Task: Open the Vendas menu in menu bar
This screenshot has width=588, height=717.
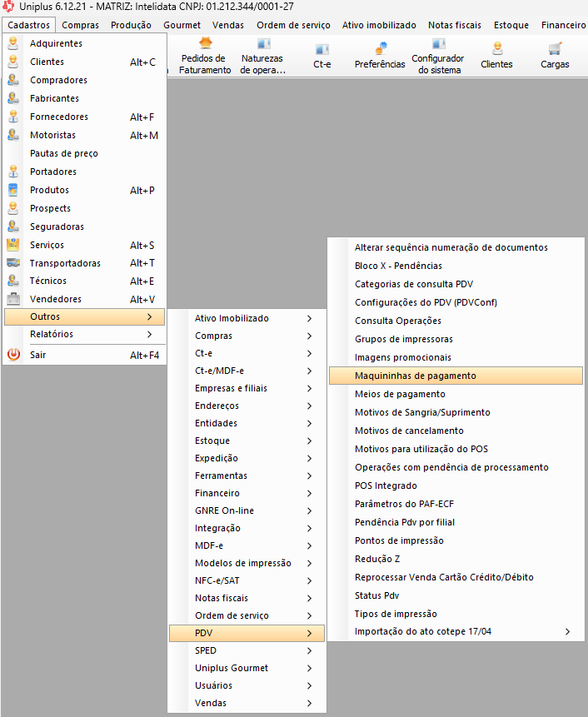Action: [228, 25]
